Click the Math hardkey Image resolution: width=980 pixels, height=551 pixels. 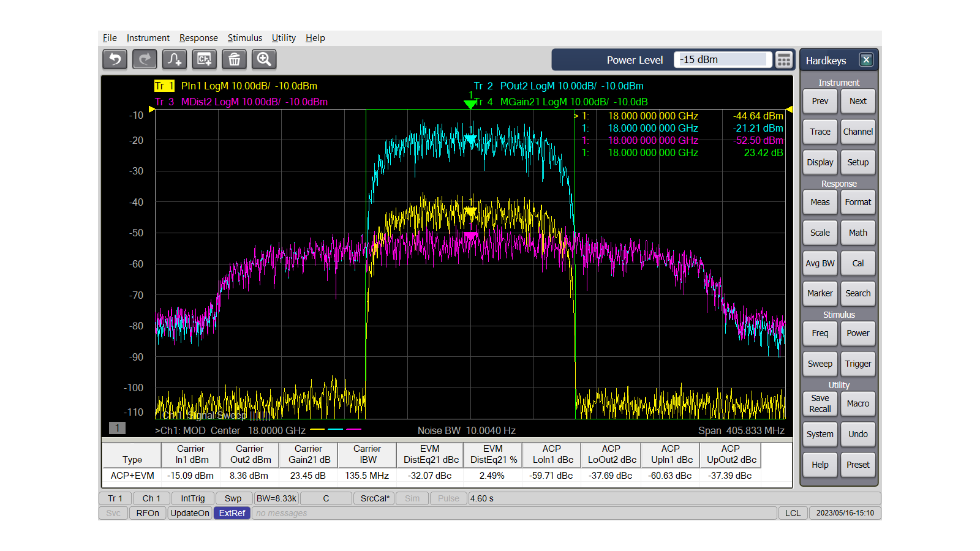tap(858, 233)
